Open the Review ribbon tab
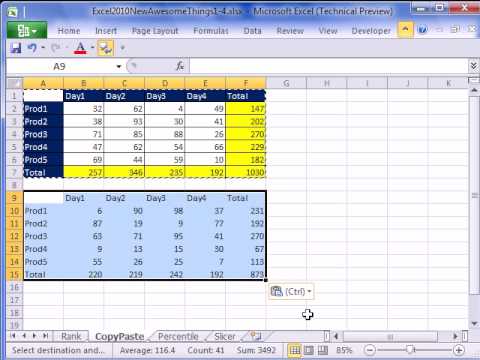The width and height of the screenshot is (480, 360). pos(290,31)
